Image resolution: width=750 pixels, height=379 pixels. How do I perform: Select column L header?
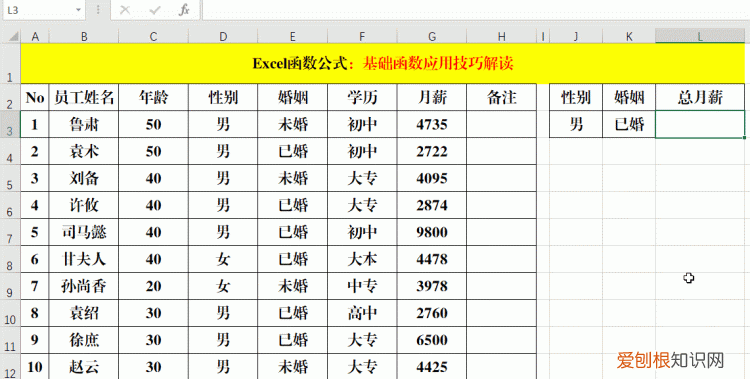[700, 36]
